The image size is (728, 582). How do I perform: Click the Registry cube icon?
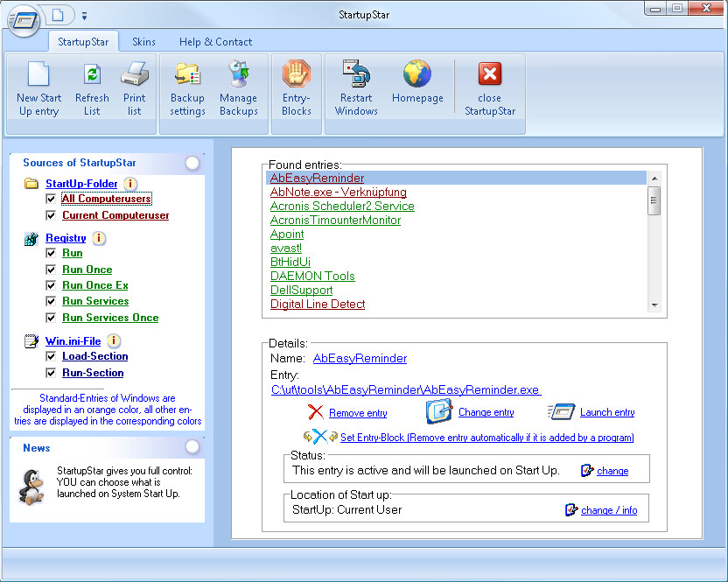tap(31, 239)
